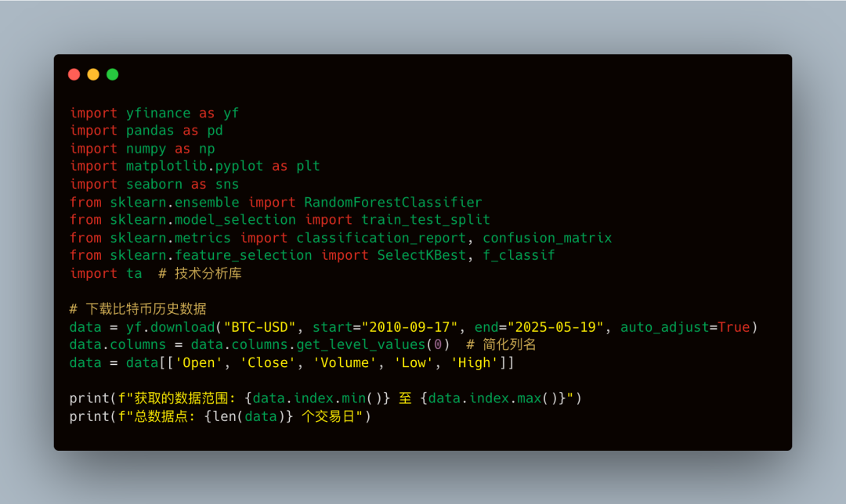Click the yfinance import line
This screenshot has width=846, height=504.
tap(154, 113)
